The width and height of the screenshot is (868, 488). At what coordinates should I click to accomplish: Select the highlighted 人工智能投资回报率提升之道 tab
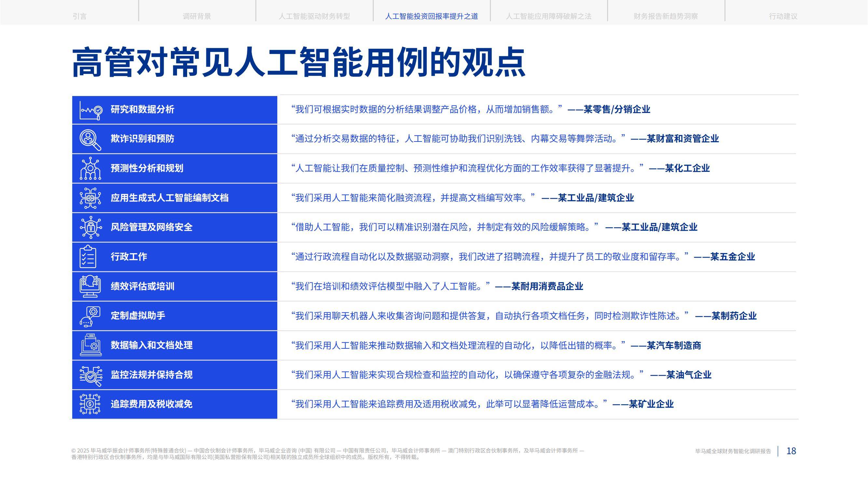pos(432,15)
